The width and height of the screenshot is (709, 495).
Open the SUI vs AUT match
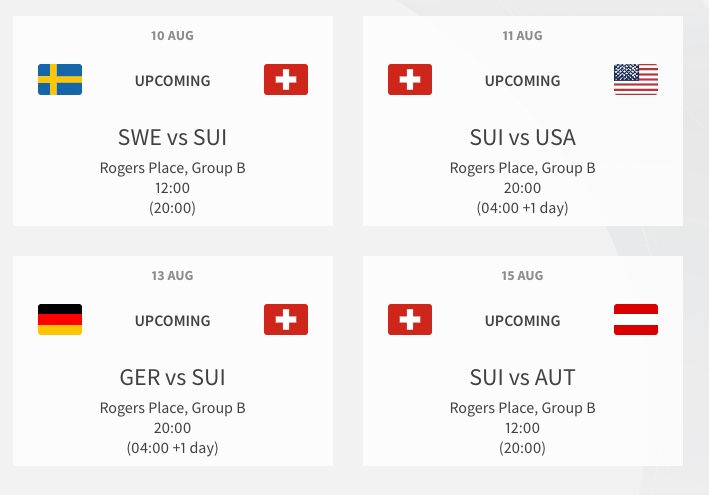coord(523,377)
